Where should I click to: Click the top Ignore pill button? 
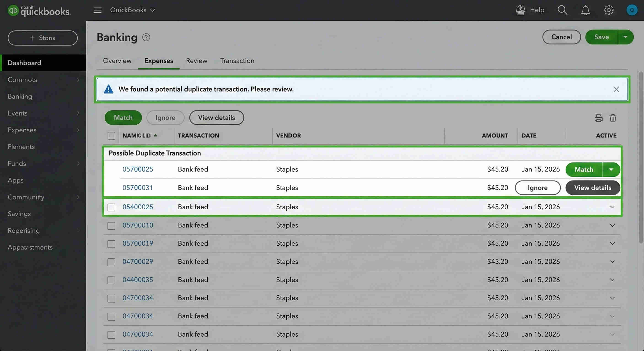[x=165, y=118]
